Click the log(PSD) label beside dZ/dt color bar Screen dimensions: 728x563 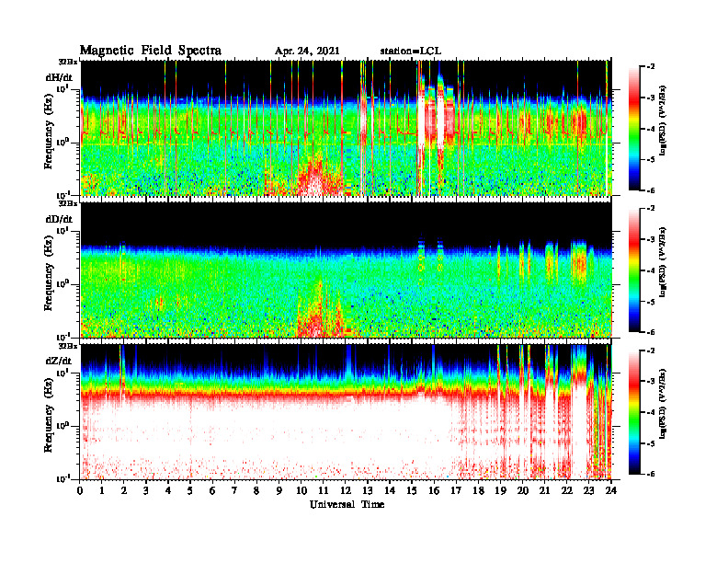pyautogui.click(x=662, y=404)
